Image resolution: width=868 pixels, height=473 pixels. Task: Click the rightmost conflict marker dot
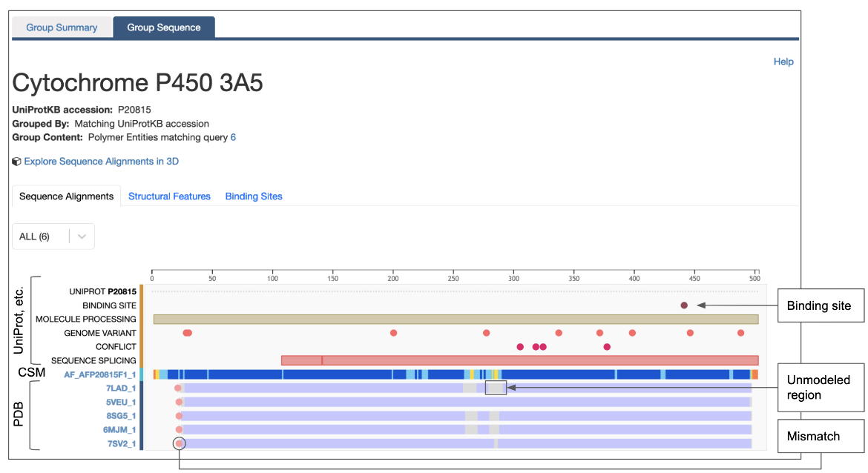click(x=607, y=347)
